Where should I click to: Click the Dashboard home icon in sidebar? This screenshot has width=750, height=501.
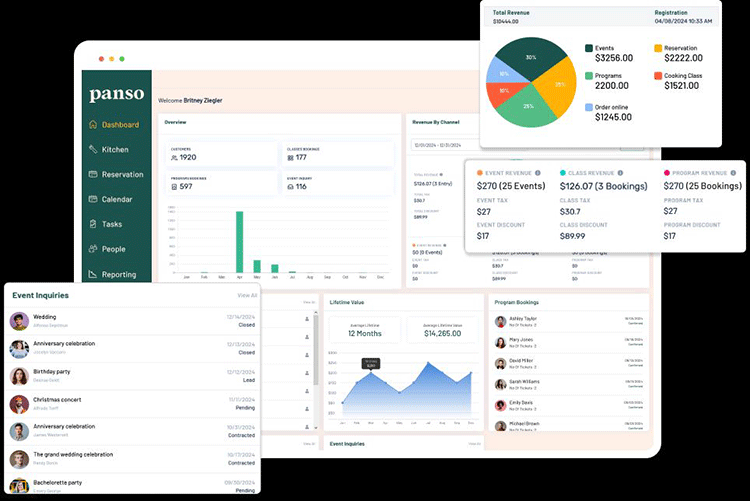(93, 125)
